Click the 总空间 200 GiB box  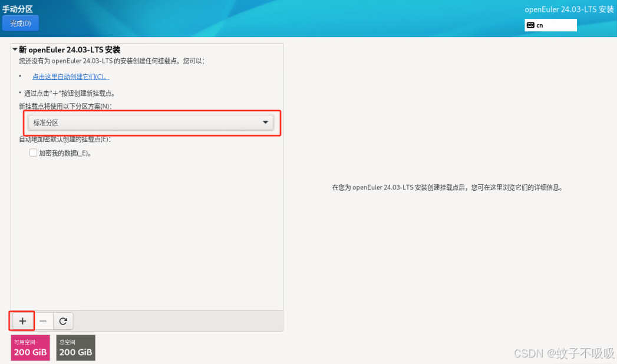(x=75, y=348)
